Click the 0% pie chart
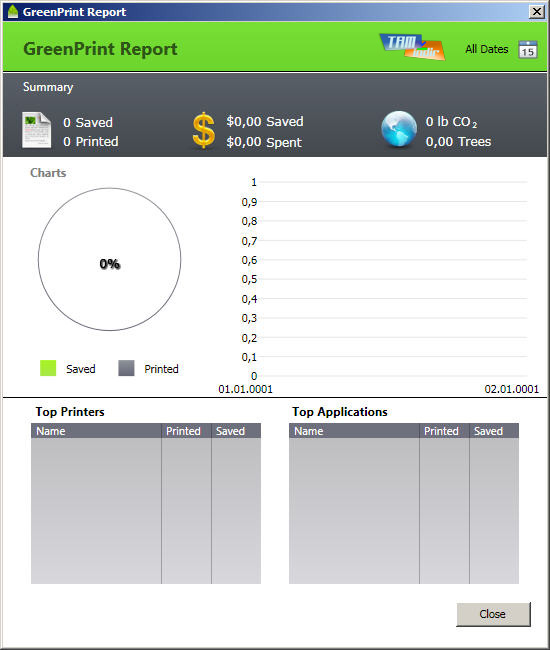Screen dimensions: 550x650 pos(109,260)
